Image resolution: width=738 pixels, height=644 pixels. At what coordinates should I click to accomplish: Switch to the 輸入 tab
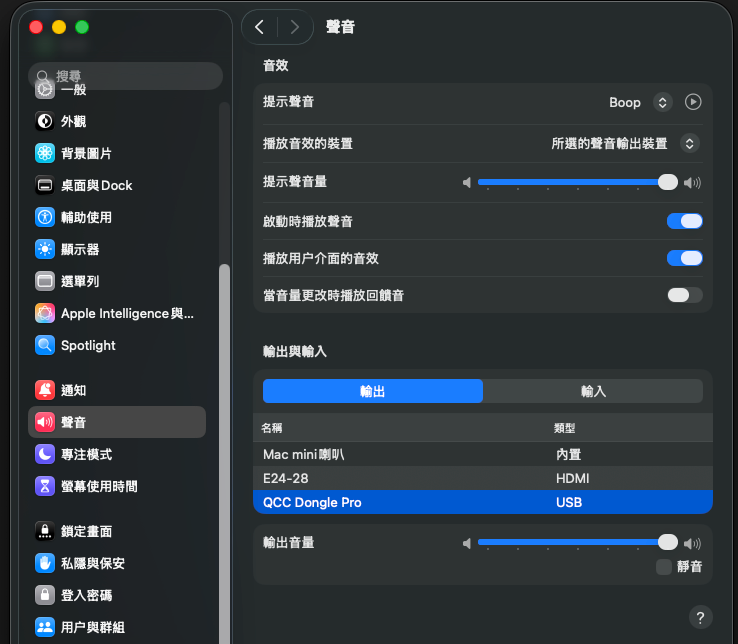tap(593, 391)
